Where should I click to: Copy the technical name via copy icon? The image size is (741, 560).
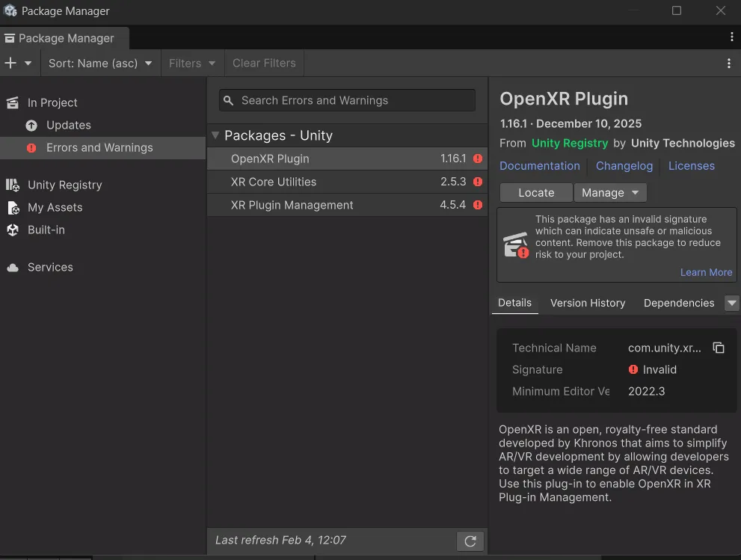719,348
